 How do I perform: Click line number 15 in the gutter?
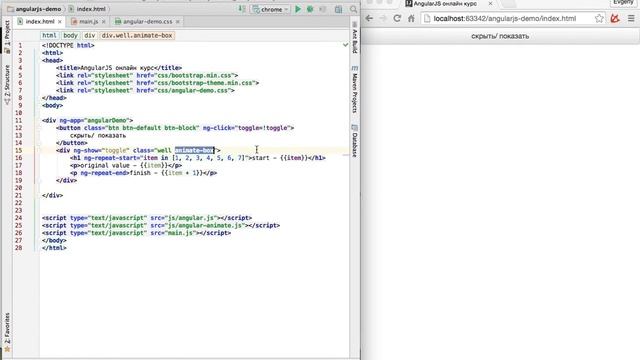19,150
